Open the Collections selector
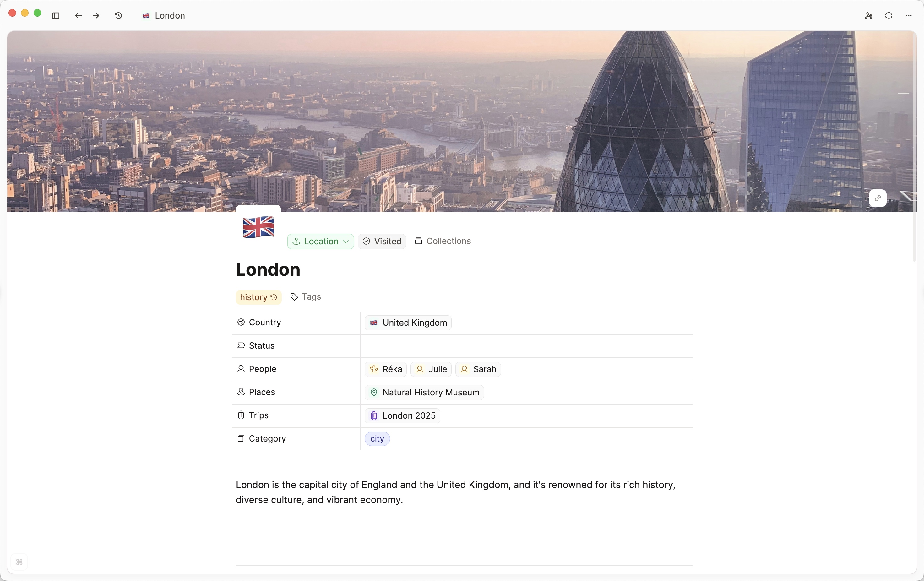Viewport: 924px width, 581px height. click(443, 241)
